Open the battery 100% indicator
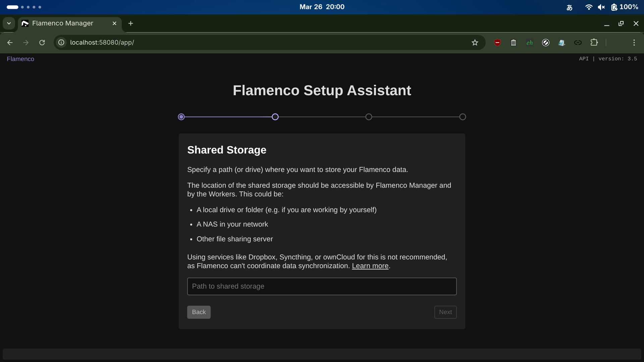Screen dimensions: 644x362 [624, 7]
